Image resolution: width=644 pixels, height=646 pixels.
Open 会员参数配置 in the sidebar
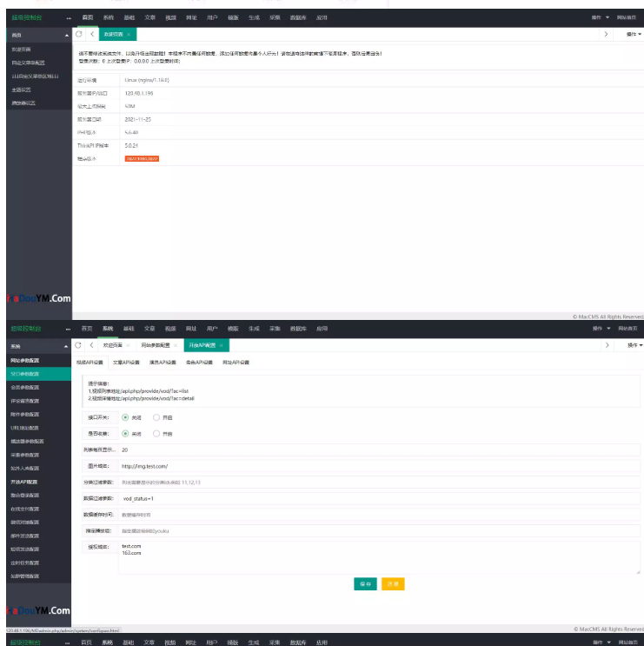(24, 387)
